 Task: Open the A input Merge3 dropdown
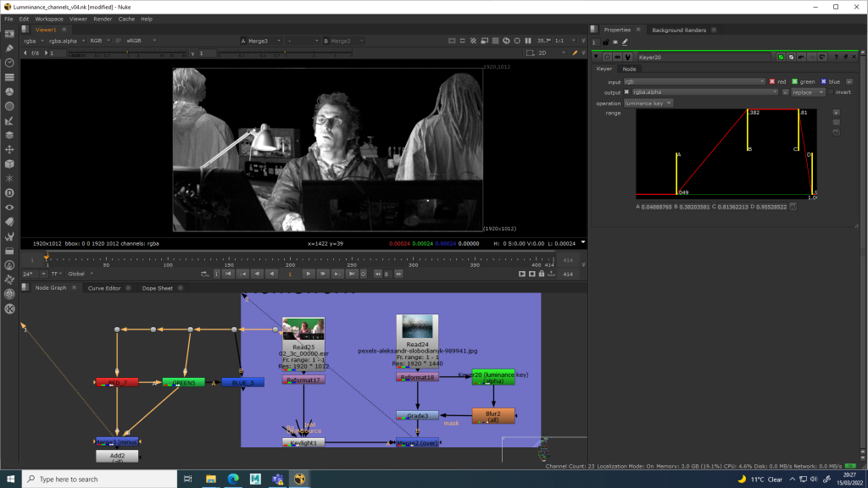[x=264, y=41]
